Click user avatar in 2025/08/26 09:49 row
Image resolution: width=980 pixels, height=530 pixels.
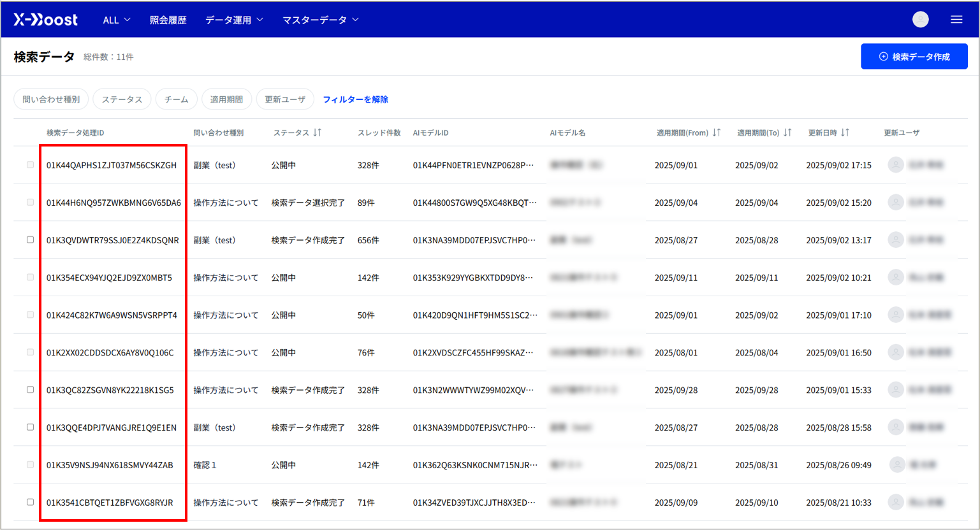pyautogui.click(x=898, y=465)
